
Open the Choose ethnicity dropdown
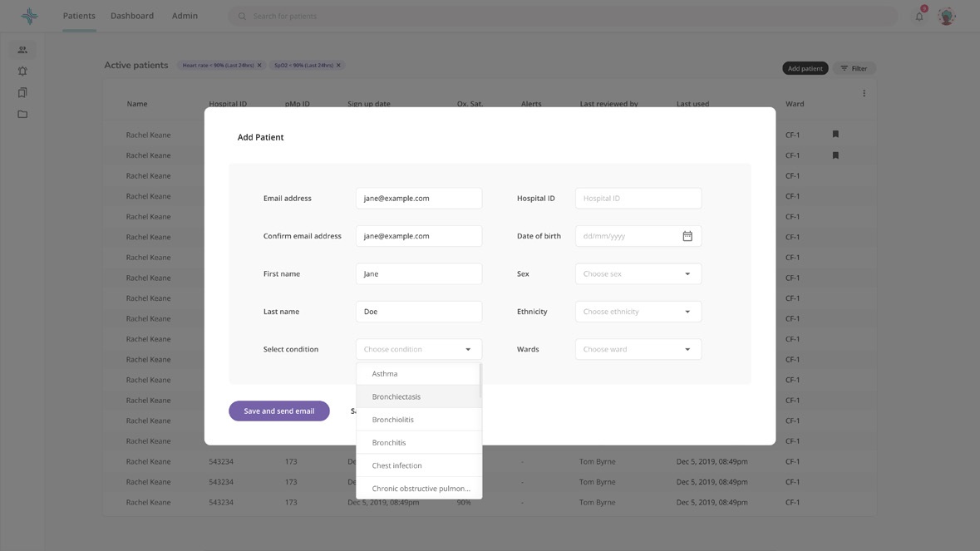click(x=638, y=312)
